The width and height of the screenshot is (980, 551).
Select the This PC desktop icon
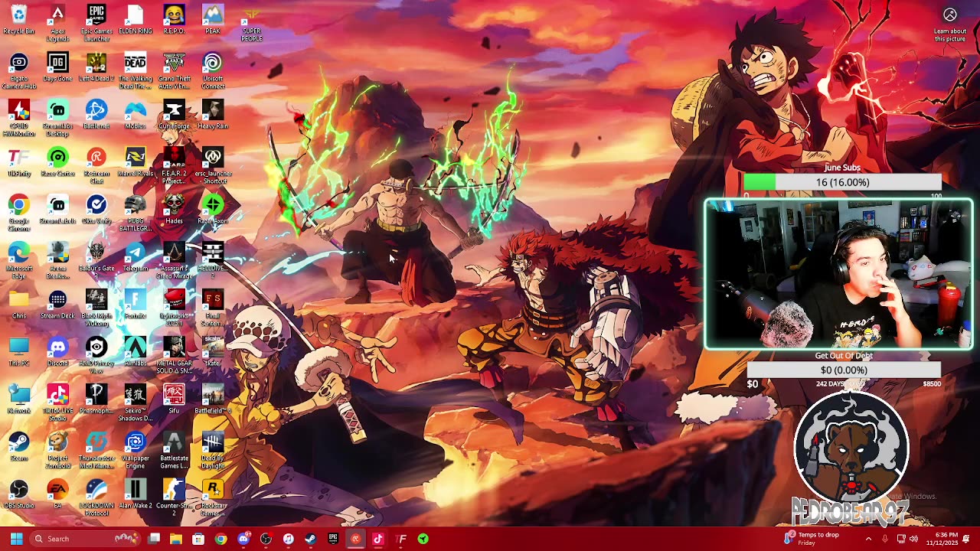pos(18,352)
